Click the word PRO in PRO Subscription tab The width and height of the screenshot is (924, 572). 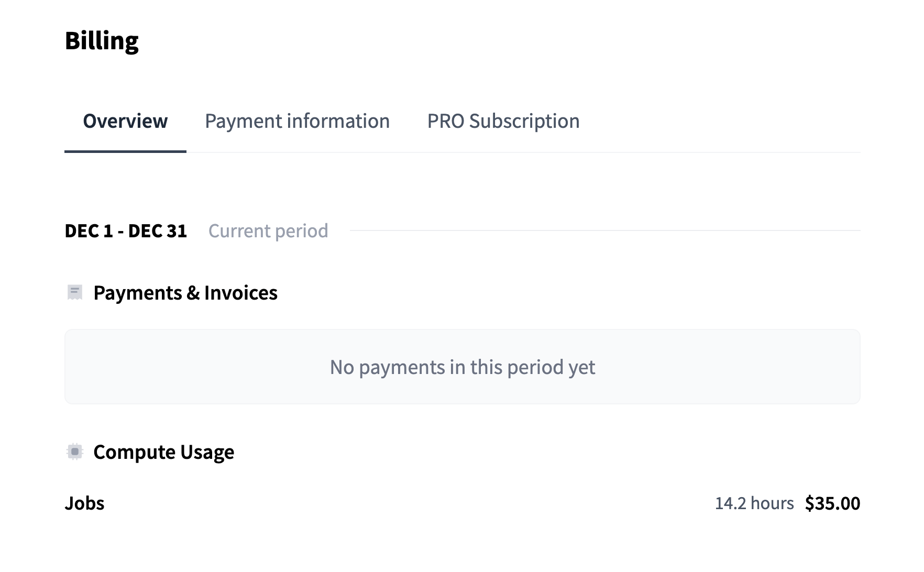point(445,121)
